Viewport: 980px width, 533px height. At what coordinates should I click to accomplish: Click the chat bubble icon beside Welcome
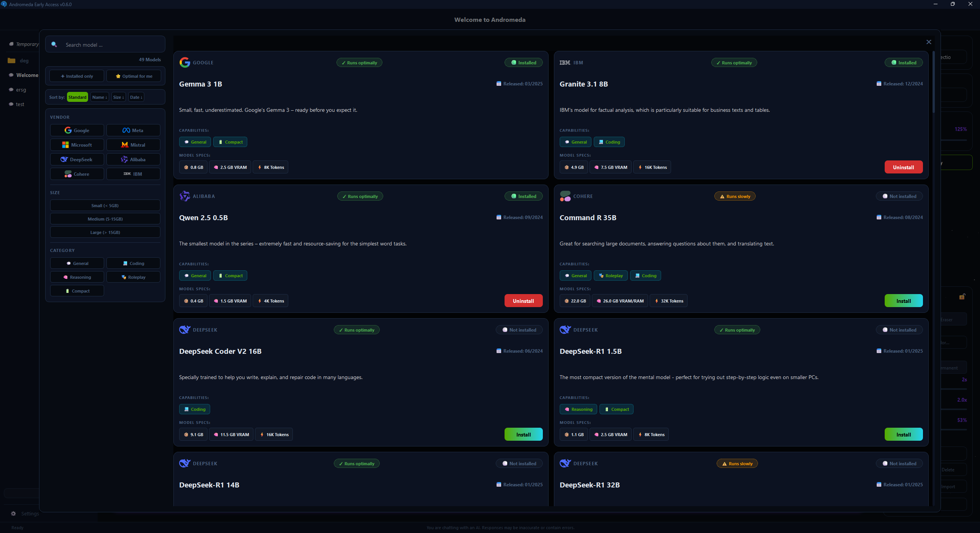[11, 75]
